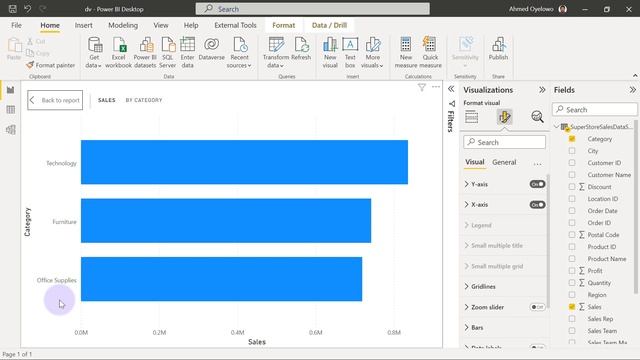This screenshot has height=360, width=640.
Task: Check the Quantity field
Action: [572, 282]
